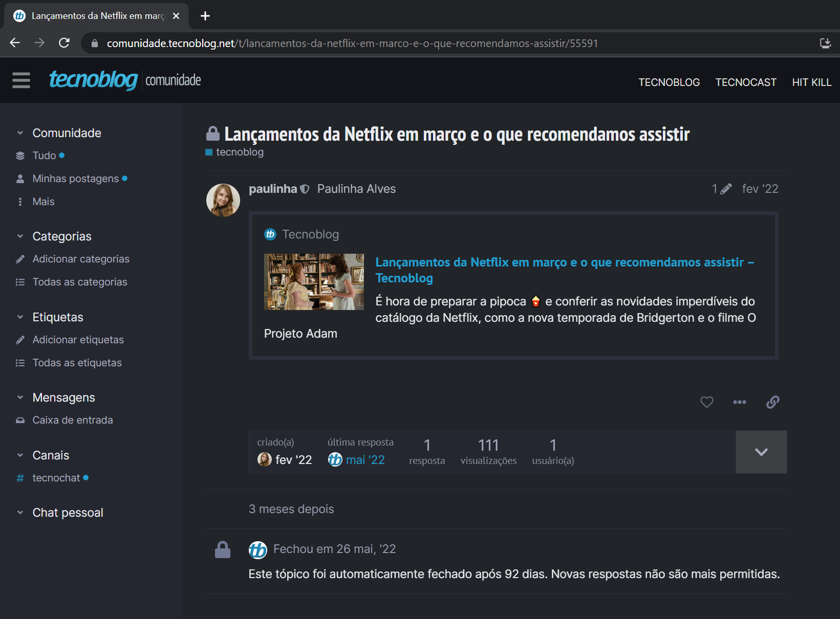The image size is (840, 619).
Task: Click the creator avatar under criado(a)
Action: coord(264,460)
